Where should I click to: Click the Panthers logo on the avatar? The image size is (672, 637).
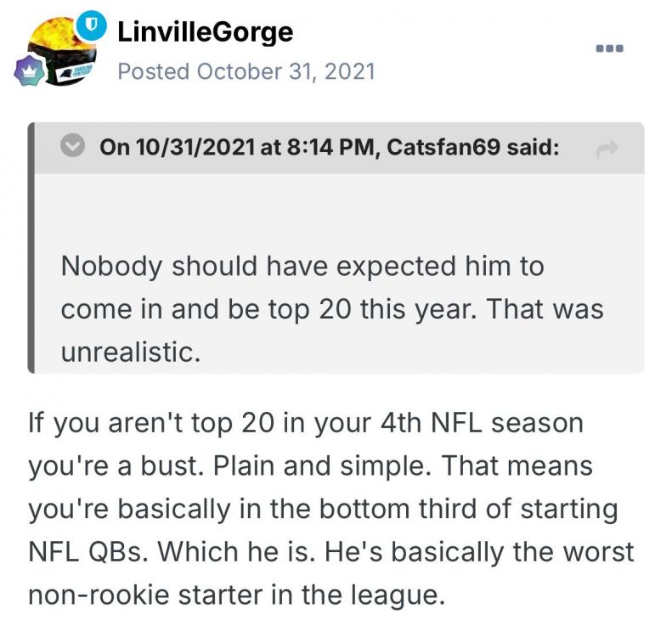tap(76, 71)
